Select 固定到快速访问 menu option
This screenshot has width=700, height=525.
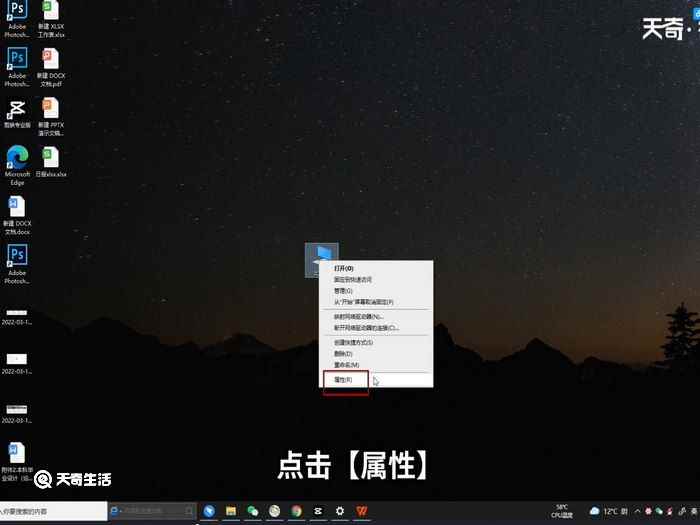(x=352, y=280)
